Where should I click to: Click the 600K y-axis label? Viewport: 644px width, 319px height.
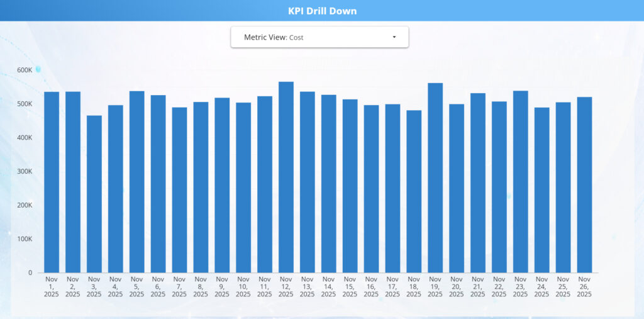point(25,70)
